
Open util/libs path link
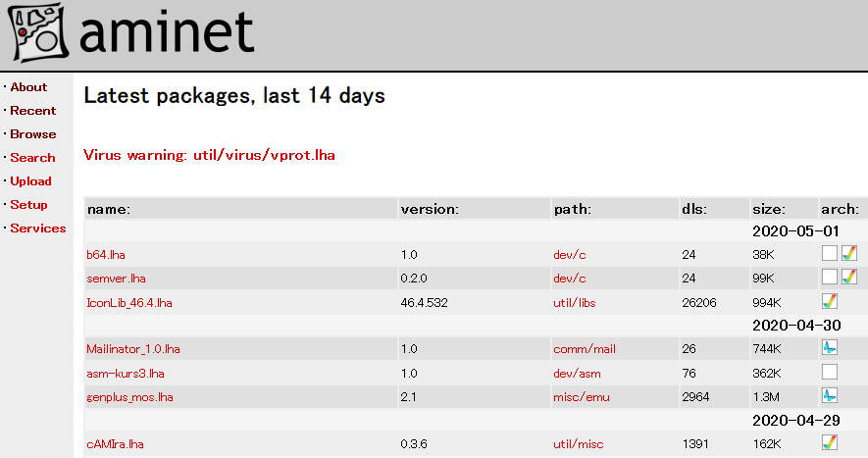[x=575, y=303]
